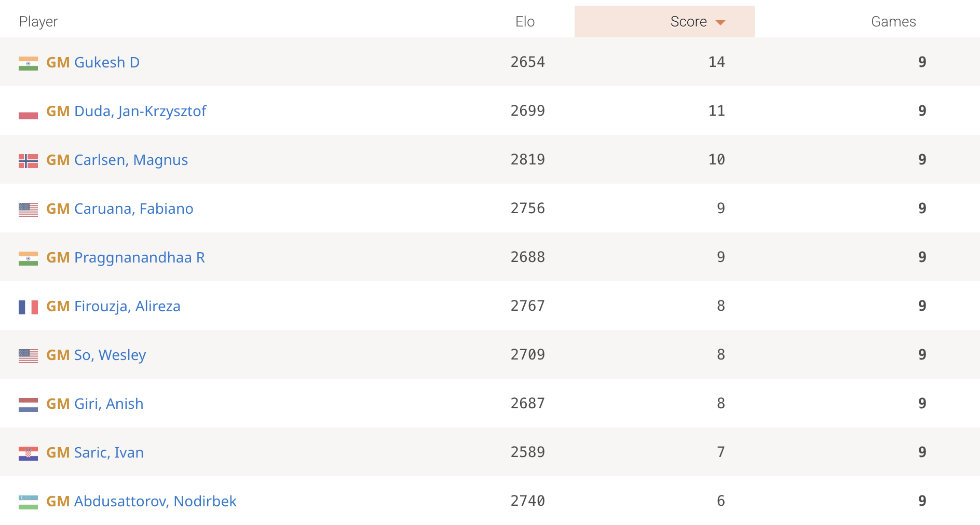
Task: Click the France flag beside Firouzja
Action: pyautogui.click(x=28, y=307)
